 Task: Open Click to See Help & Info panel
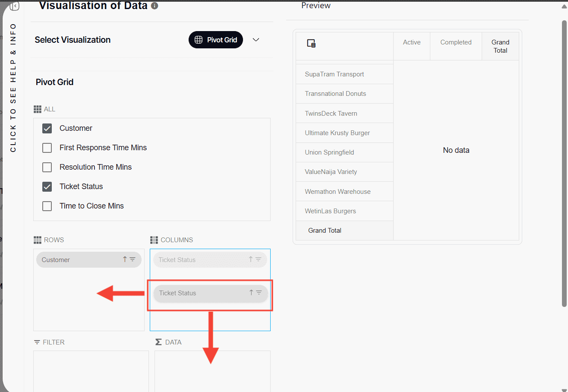13,88
